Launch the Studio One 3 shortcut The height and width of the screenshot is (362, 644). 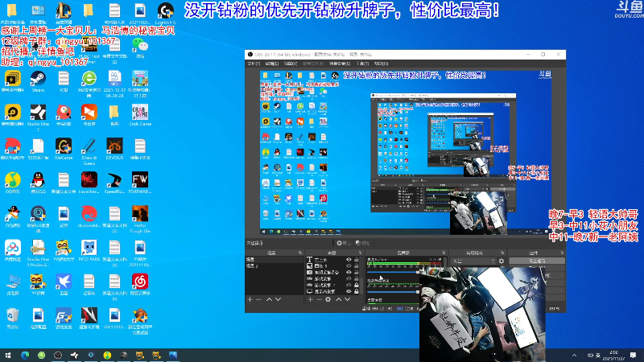(x=38, y=117)
